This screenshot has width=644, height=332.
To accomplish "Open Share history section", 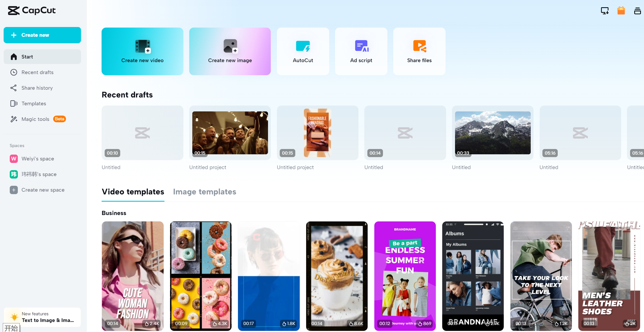I will click(x=37, y=88).
